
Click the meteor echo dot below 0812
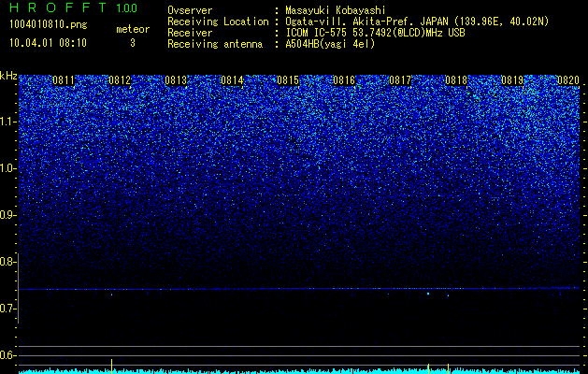112,295
